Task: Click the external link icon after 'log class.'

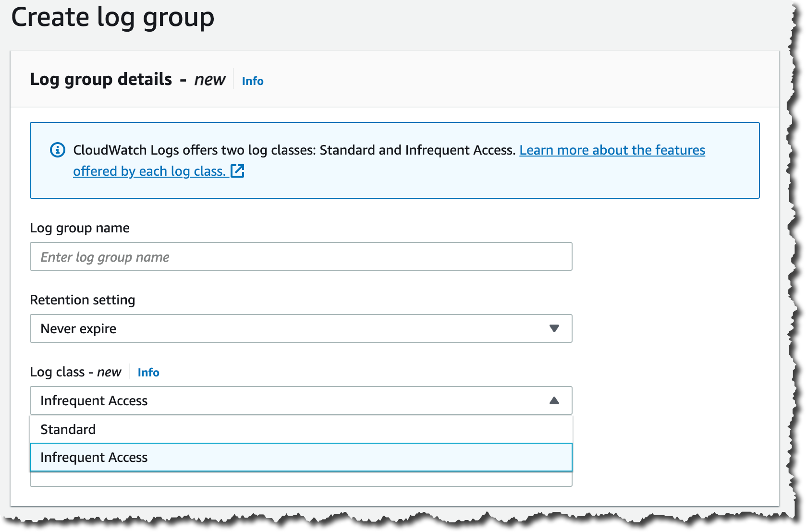Action: (238, 171)
